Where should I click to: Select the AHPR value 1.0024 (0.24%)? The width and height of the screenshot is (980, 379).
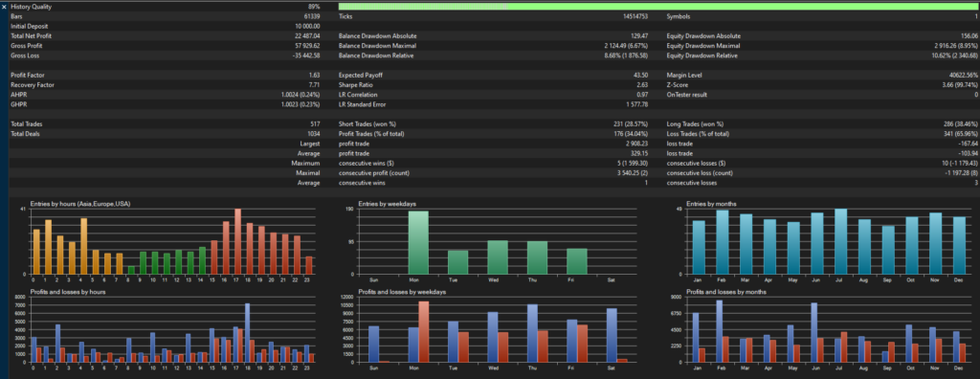click(301, 95)
